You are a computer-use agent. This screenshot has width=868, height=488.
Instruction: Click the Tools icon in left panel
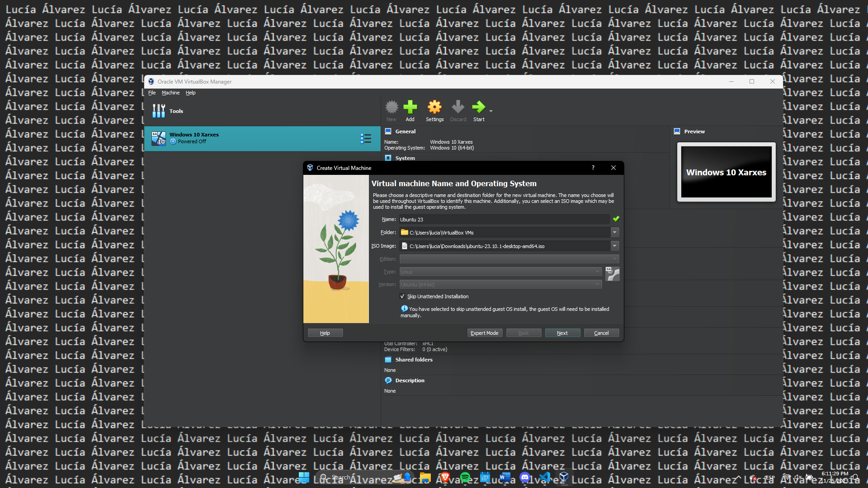tap(159, 111)
